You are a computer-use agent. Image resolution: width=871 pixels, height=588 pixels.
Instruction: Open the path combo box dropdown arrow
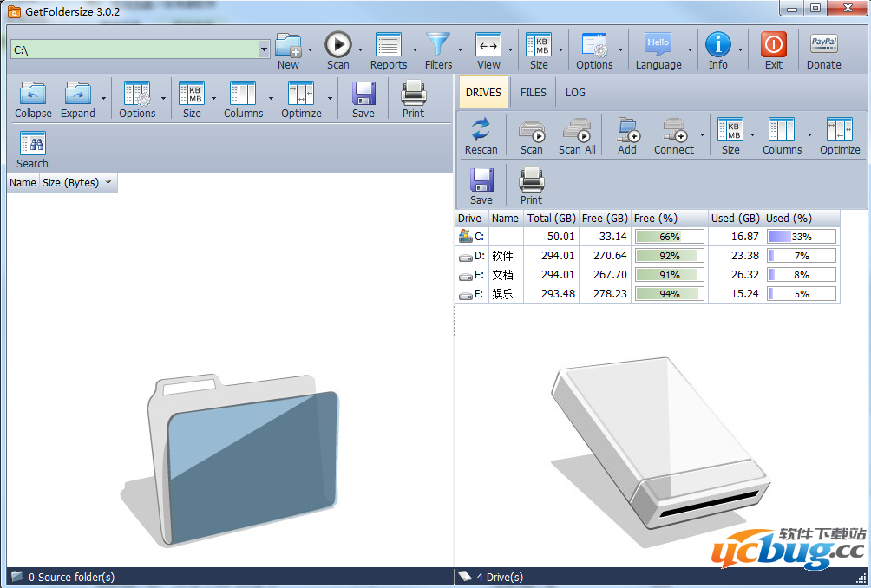[264, 50]
